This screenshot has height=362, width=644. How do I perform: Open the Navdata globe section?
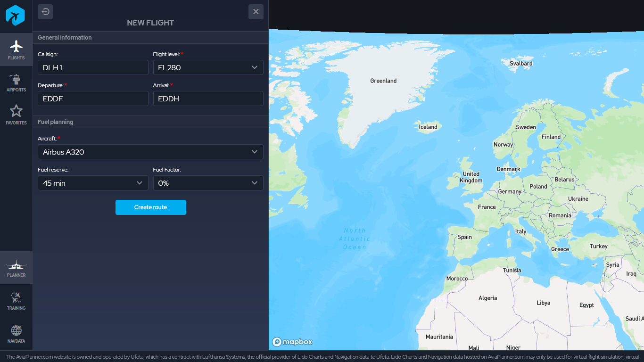pos(16,334)
